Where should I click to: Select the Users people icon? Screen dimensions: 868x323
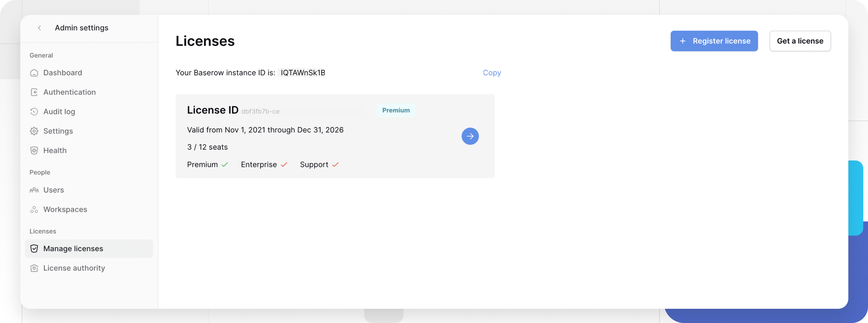34,190
